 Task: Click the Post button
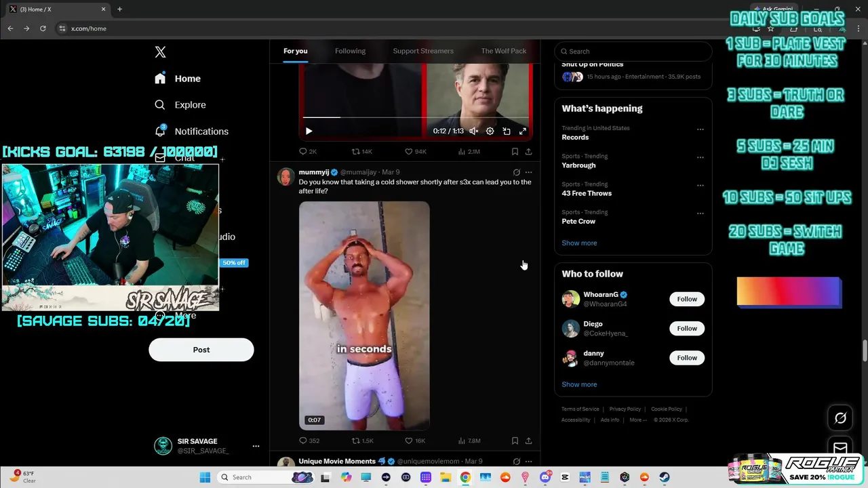coord(201,350)
